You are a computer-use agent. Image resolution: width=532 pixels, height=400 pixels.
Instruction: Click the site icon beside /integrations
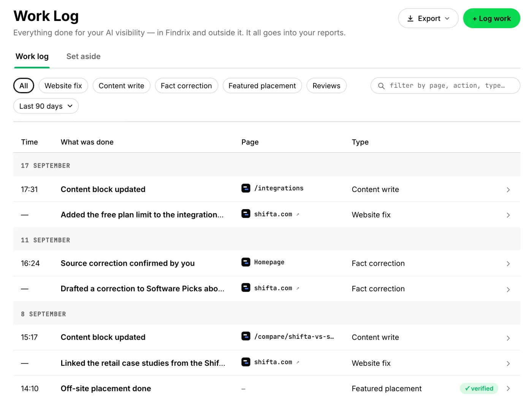coord(246,188)
